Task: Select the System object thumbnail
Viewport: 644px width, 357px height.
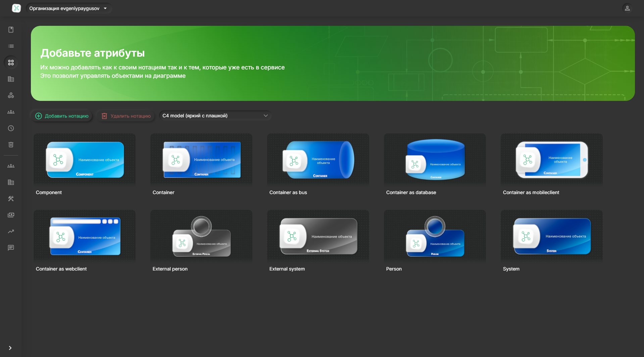Action: [x=551, y=236]
